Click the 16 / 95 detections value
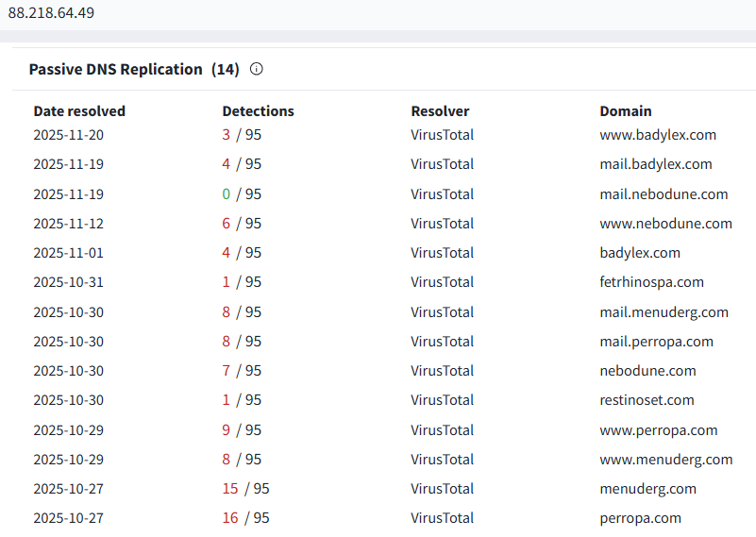This screenshot has height=537, width=756. click(245, 518)
